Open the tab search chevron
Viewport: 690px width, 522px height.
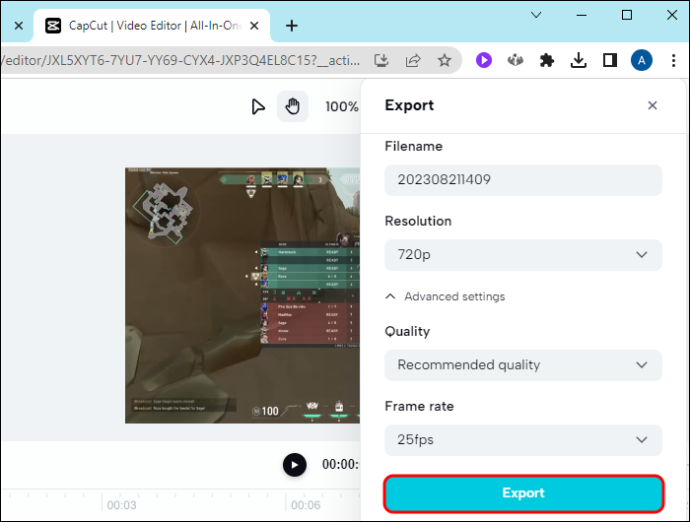(x=536, y=15)
